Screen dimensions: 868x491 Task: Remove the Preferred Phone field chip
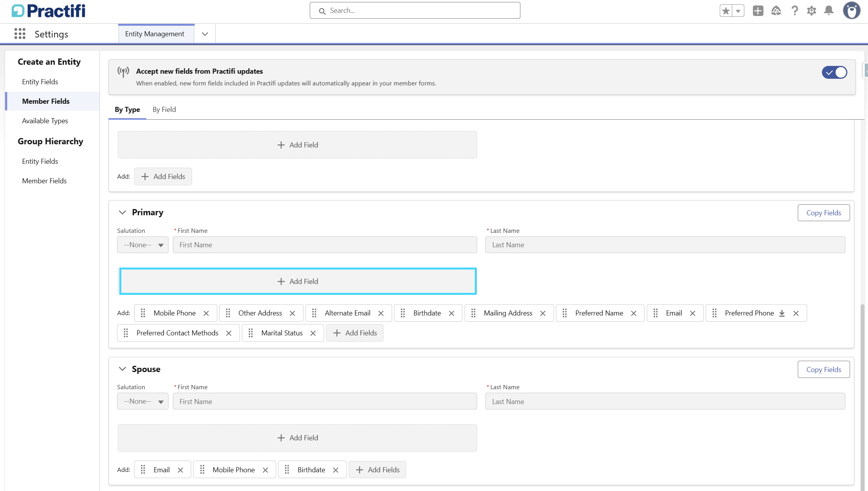click(x=796, y=313)
